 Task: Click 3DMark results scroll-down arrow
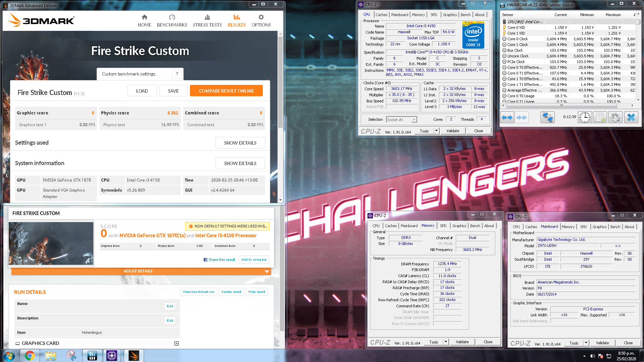pos(280,200)
